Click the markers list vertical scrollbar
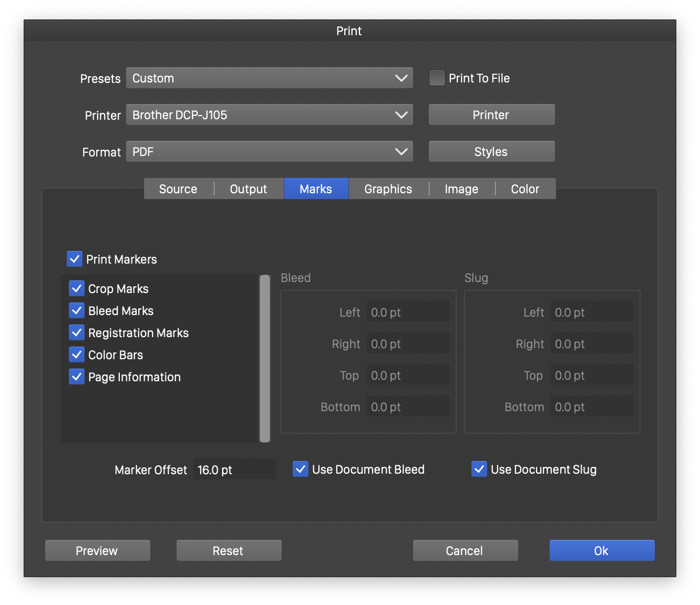Viewport: 700px width, 605px height. [265, 358]
